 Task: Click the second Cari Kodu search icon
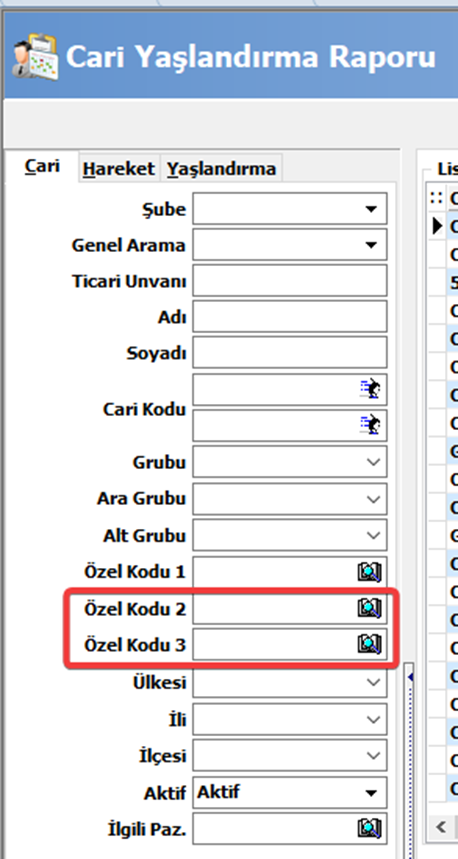(370, 425)
